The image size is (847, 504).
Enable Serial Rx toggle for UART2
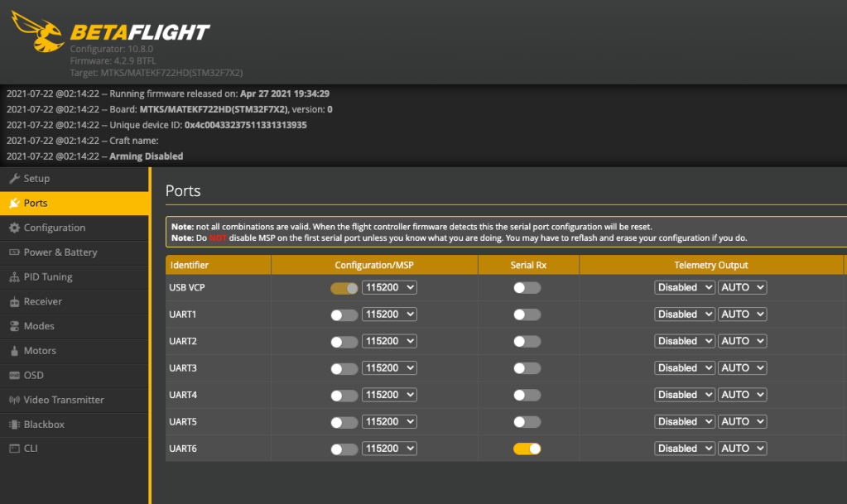[527, 341]
